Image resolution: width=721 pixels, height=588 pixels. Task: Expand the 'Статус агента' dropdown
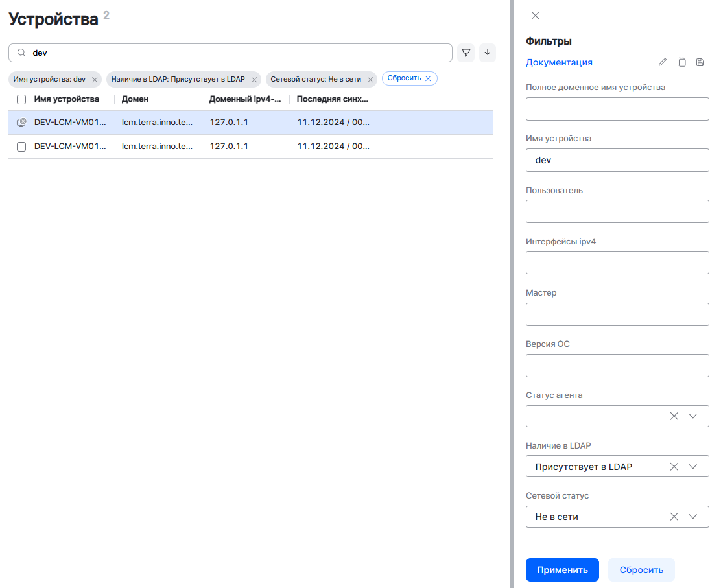[692, 416]
